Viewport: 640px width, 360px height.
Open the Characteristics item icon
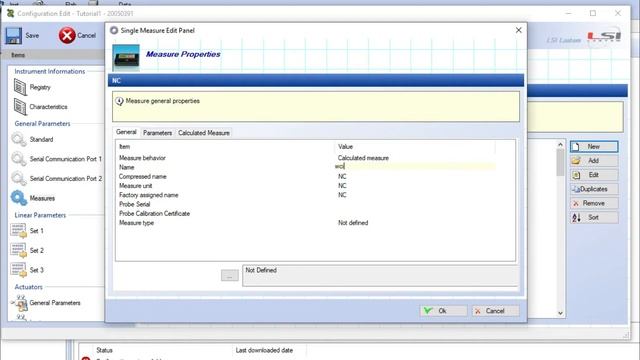tap(20, 107)
